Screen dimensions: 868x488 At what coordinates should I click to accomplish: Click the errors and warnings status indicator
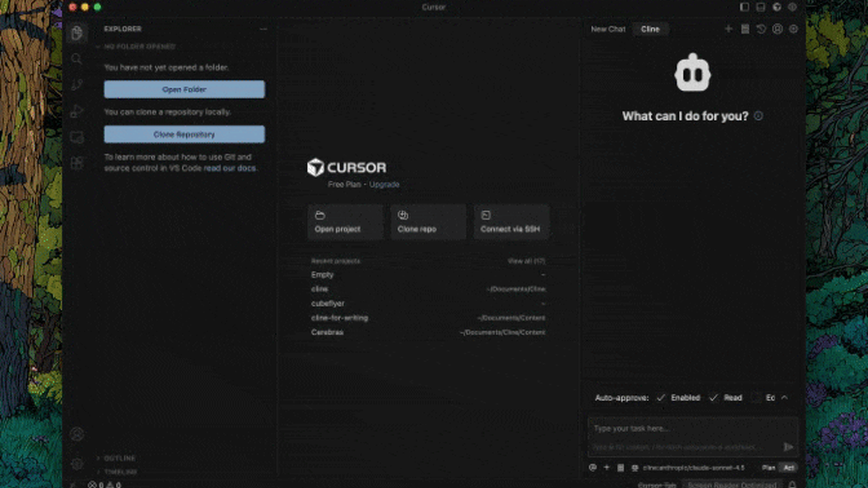click(104, 485)
